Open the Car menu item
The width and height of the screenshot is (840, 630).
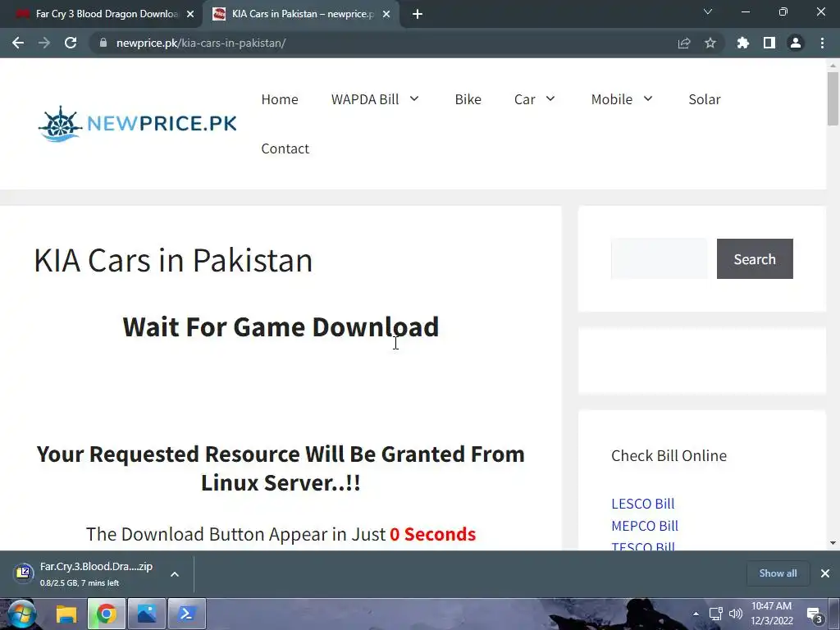[x=524, y=99]
